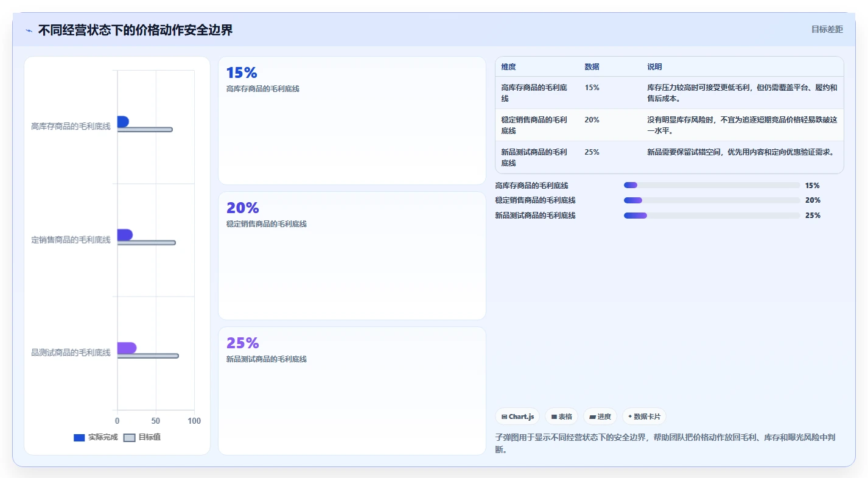Click the large 25% value in the KPI card

coord(243,343)
